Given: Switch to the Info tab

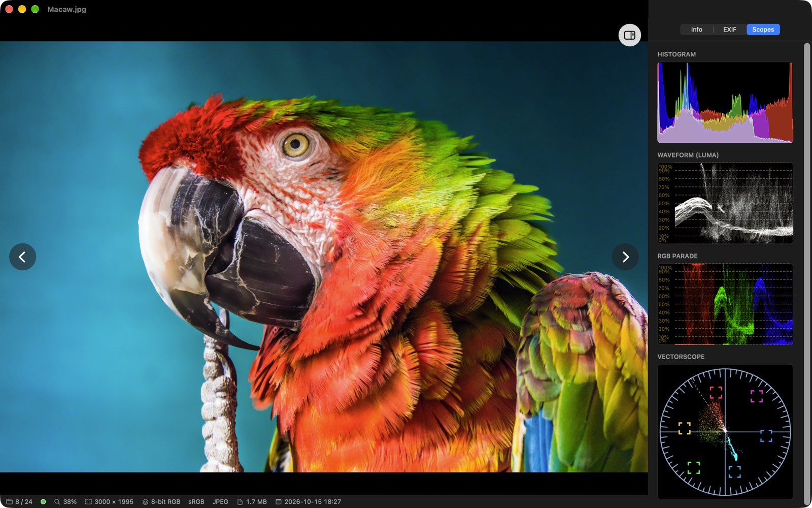Looking at the screenshot, I should click(696, 29).
